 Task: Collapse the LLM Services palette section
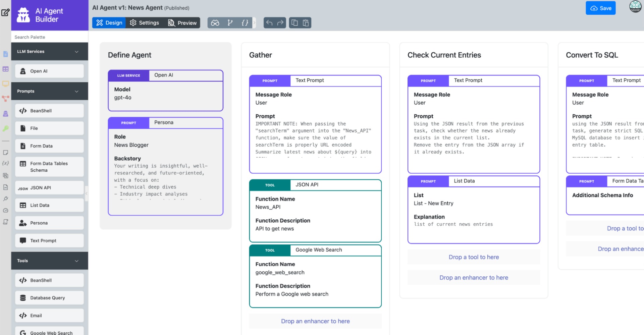click(76, 52)
